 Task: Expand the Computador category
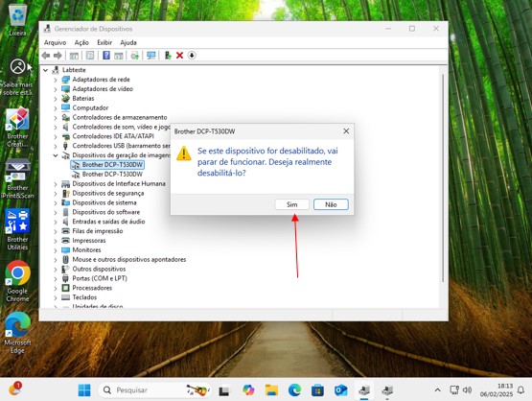(x=56, y=108)
